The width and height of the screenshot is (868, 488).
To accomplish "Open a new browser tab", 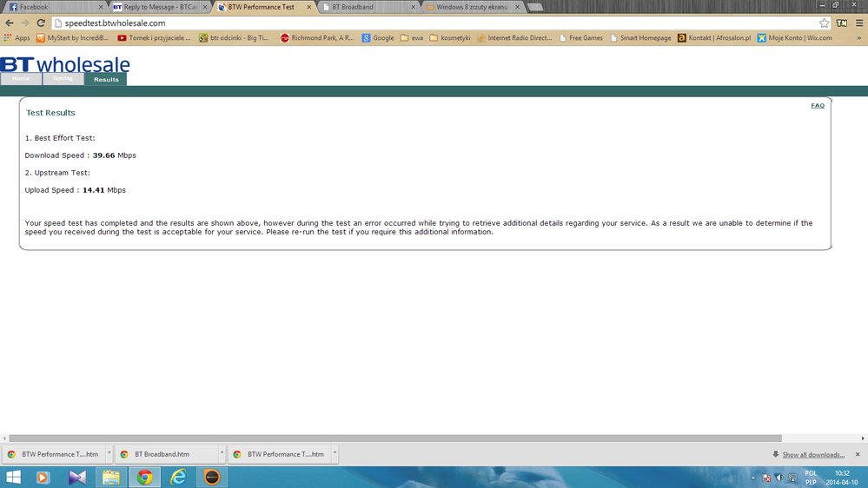I will 534,7.
